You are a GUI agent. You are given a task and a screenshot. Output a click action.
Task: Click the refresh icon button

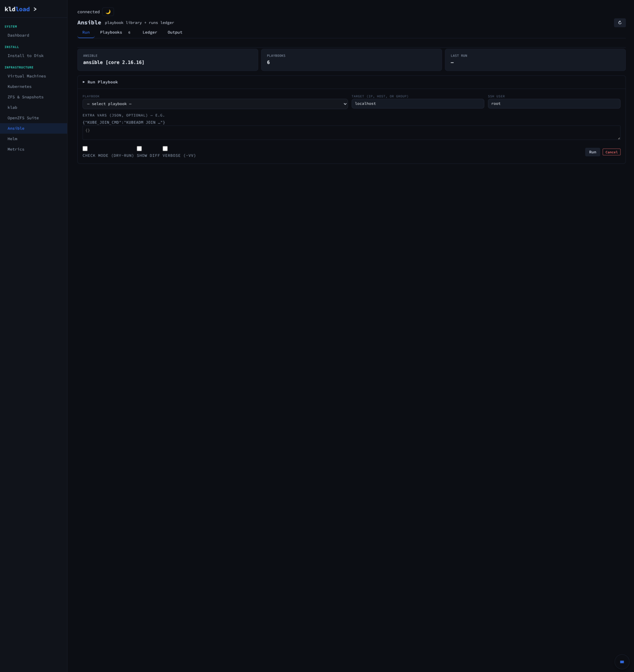click(620, 23)
